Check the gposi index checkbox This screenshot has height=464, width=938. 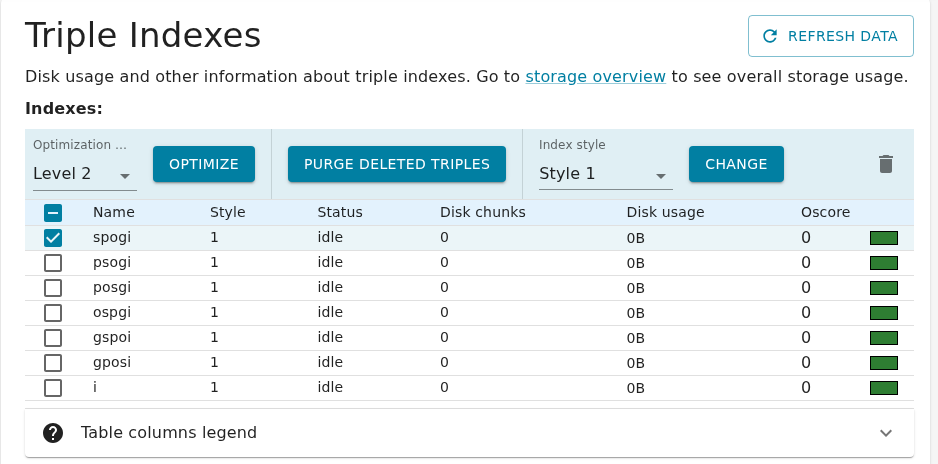click(x=53, y=363)
